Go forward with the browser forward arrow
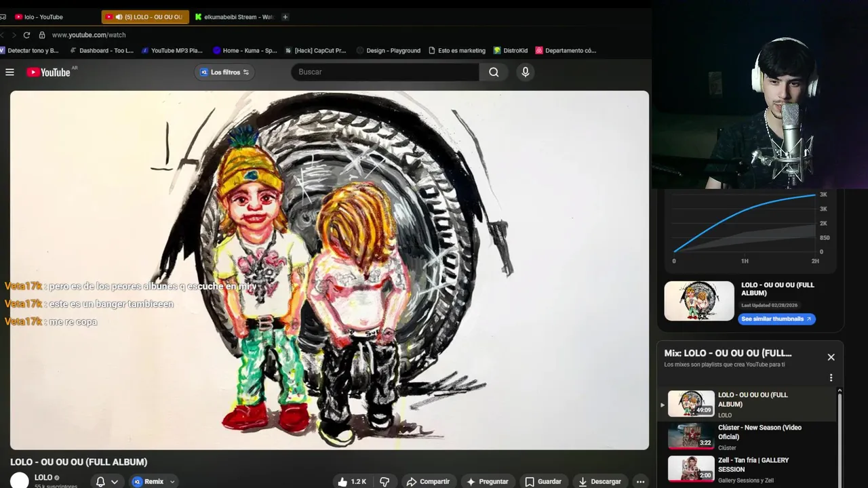Viewport: 868px width, 488px height. point(14,35)
